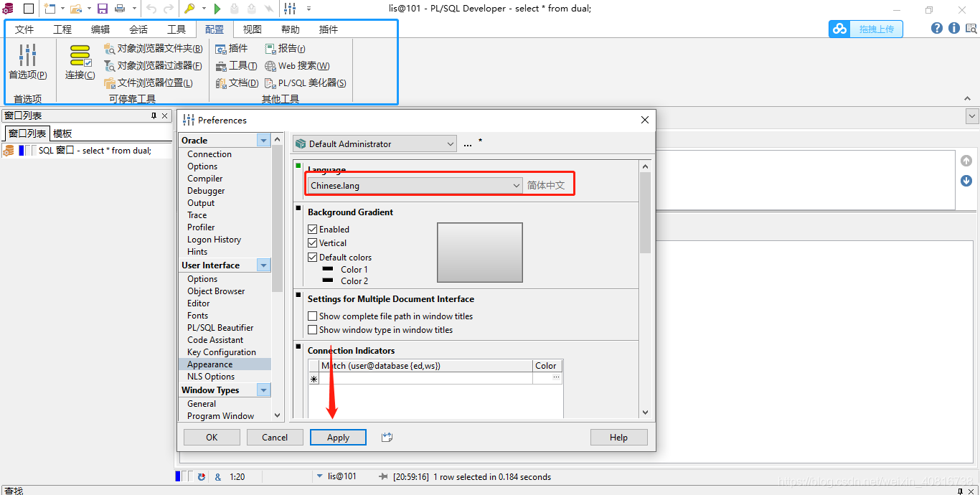
Task: Uncheck the Vertical gradient checkbox
Action: coord(312,242)
